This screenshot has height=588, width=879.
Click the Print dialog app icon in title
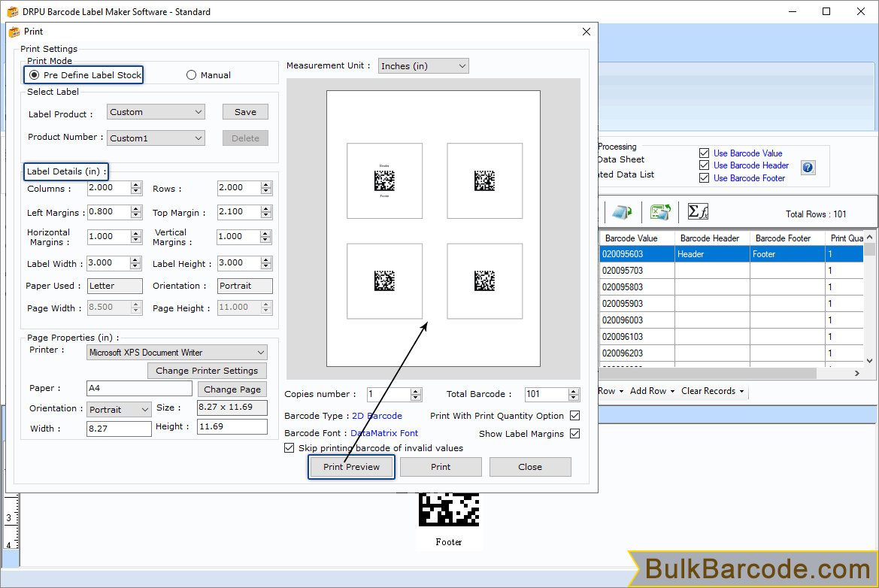click(14, 32)
